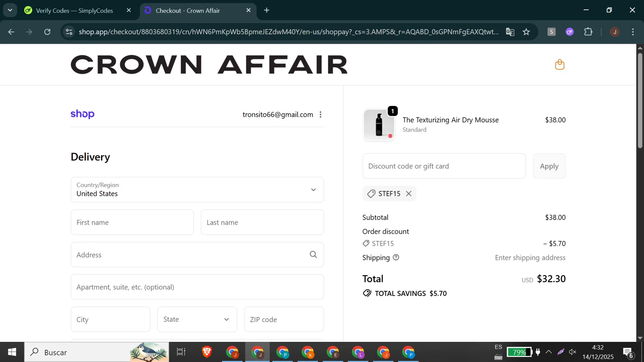Viewport: 644px width, 362px height.
Task: Open notification center icon
Action: pos(629,353)
